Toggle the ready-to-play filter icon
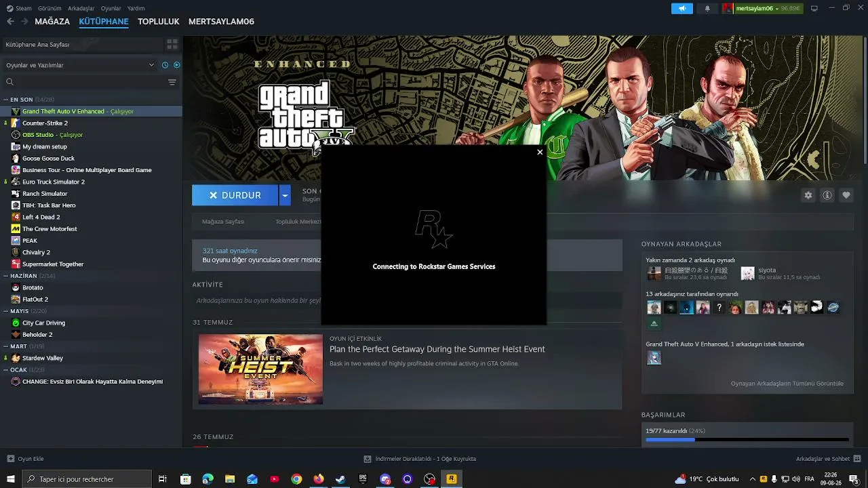 [x=177, y=65]
